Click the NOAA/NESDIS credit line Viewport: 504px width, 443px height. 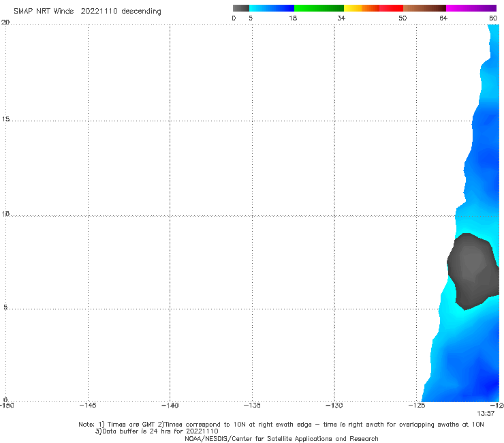[x=281, y=438]
